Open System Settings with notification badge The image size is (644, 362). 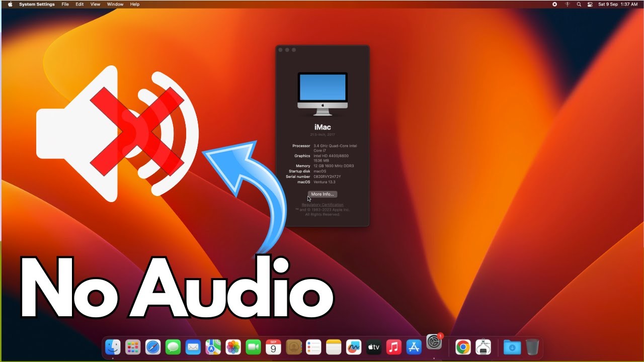point(434,342)
